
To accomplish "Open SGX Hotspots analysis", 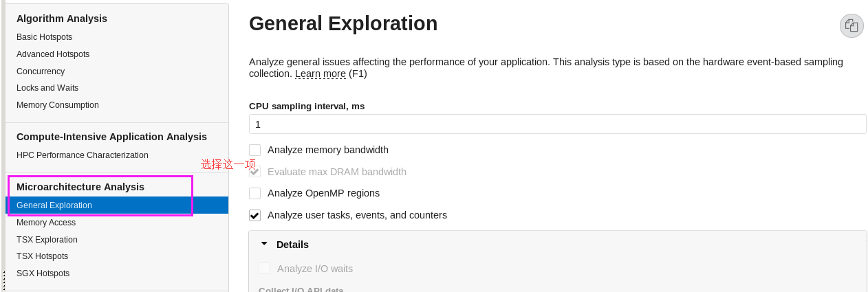I will click(x=43, y=273).
